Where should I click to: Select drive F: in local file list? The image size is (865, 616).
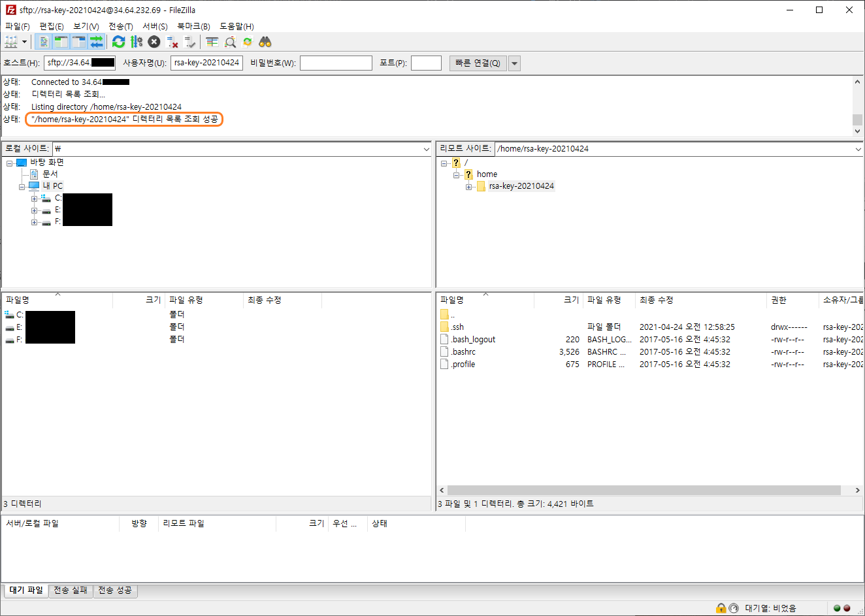point(14,340)
